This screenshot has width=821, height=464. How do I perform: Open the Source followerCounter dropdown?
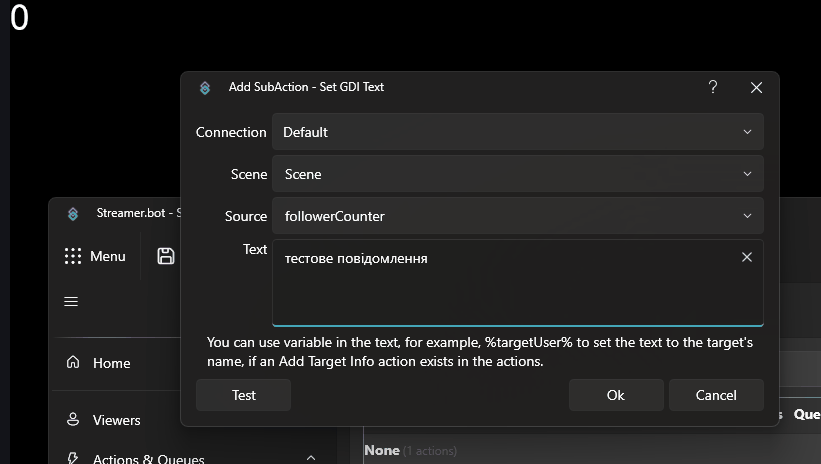pyautogui.click(x=517, y=216)
